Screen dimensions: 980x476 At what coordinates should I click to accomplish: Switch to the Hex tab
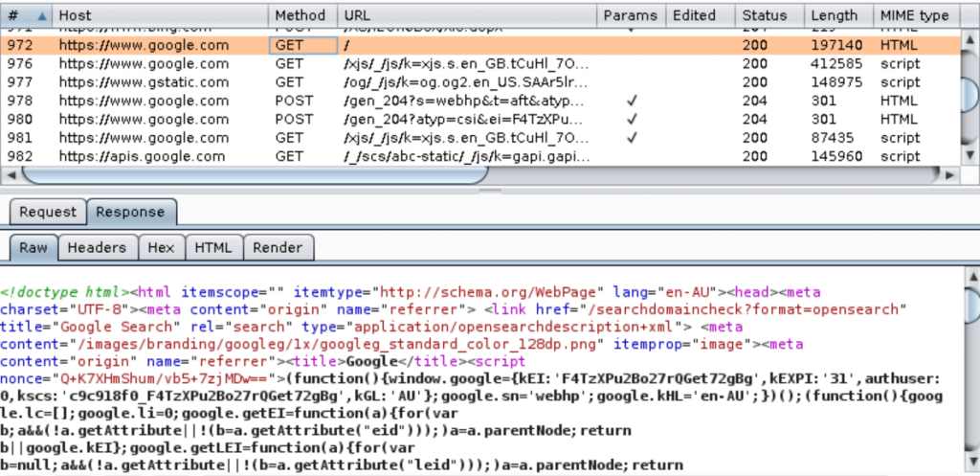pyautogui.click(x=161, y=248)
